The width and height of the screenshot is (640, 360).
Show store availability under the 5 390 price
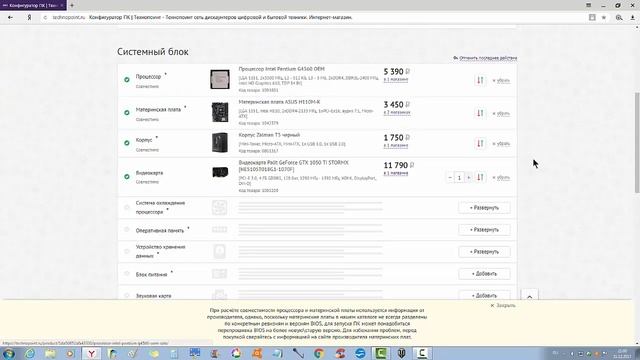[x=396, y=79]
